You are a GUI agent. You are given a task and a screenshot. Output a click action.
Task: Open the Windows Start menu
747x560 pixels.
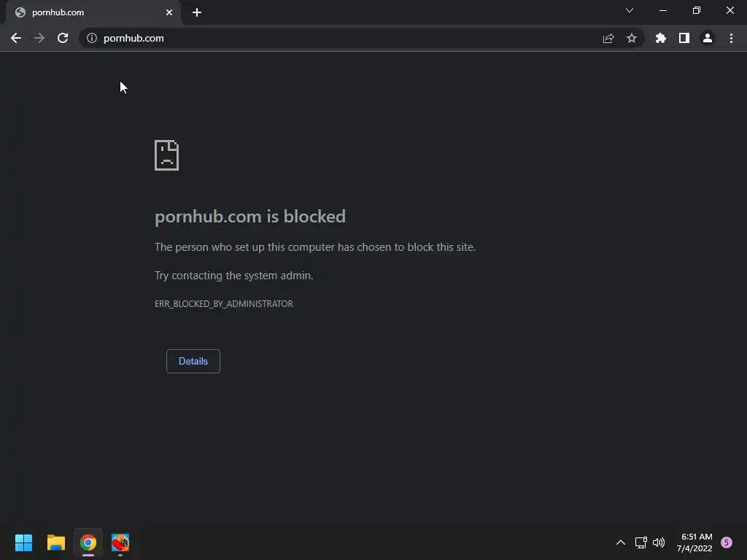pos(23,542)
